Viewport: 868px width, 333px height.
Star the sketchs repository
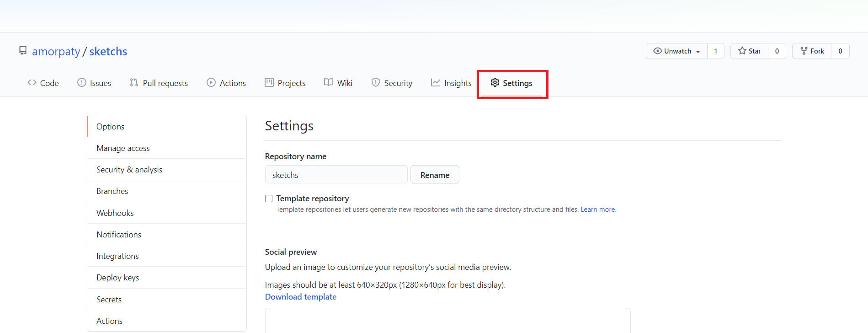click(750, 51)
